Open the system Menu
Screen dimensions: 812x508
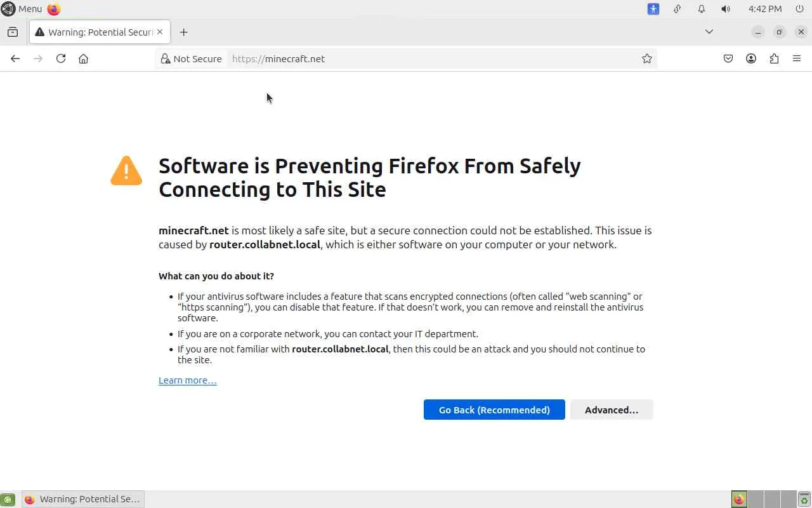click(x=22, y=9)
